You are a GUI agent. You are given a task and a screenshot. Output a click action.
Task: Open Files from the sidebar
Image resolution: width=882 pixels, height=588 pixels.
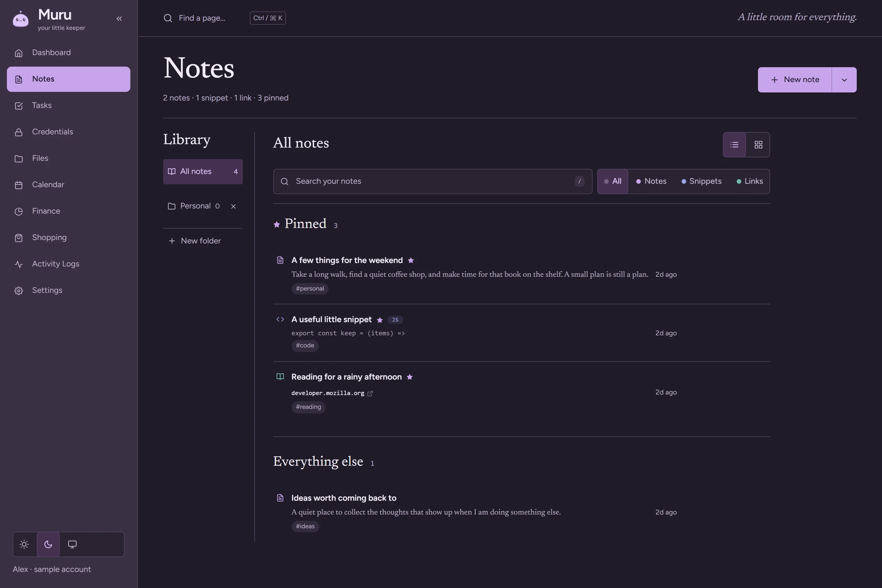click(x=69, y=158)
